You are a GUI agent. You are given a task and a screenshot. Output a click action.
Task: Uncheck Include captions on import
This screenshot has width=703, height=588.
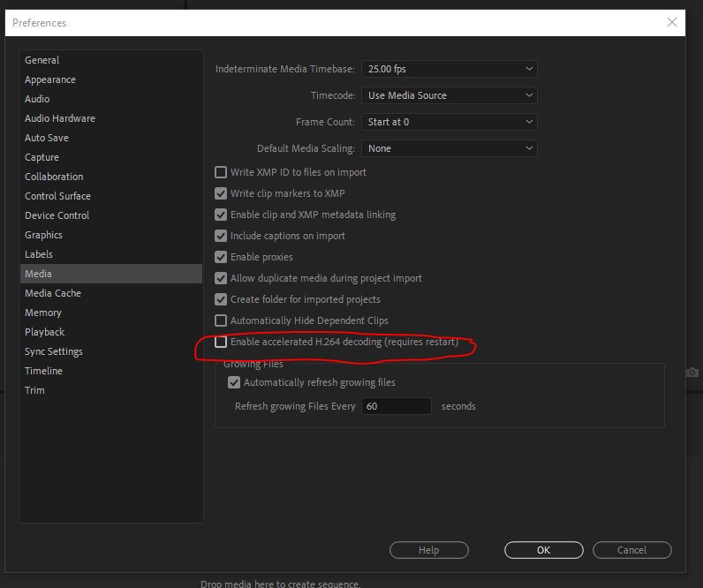click(x=221, y=236)
